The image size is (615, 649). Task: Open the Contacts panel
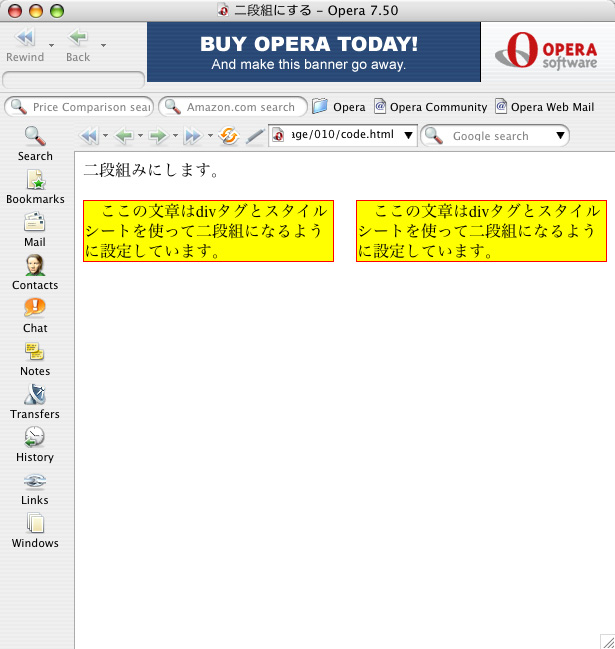point(35,273)
